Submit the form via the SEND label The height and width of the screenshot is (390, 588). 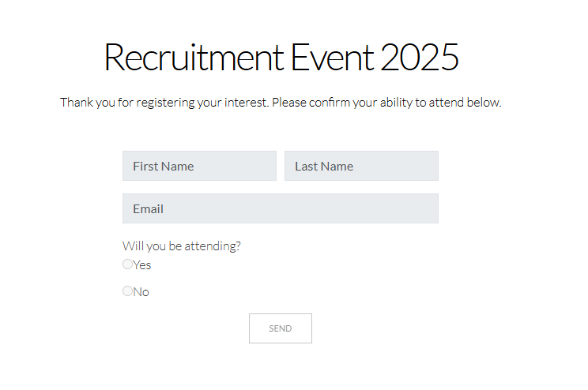pyautogui.click(x=281, y=328)
